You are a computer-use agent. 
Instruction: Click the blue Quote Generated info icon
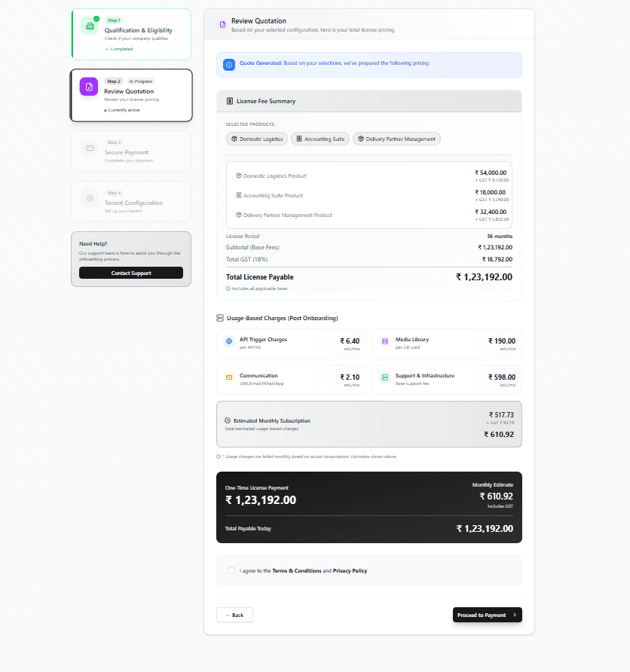229,65
